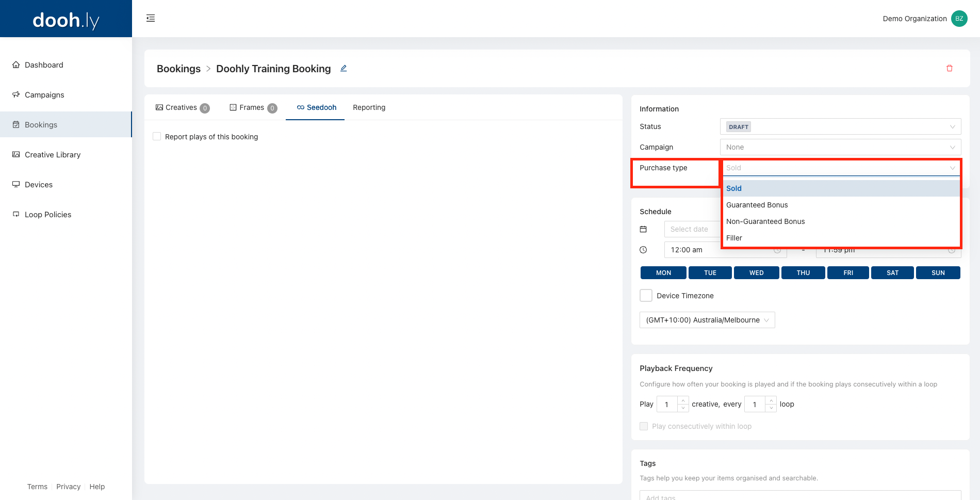The image size is (980, 500).
Task: Open the Campaign dropdown showing None
Action: pyautogui.click(x=840, y=147)
